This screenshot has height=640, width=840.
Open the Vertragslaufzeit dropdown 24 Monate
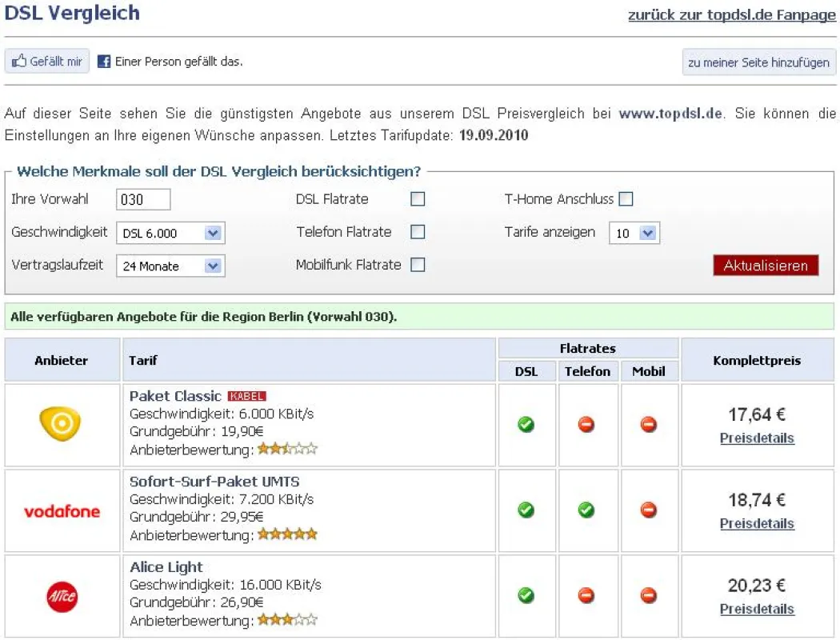(170, 266)
